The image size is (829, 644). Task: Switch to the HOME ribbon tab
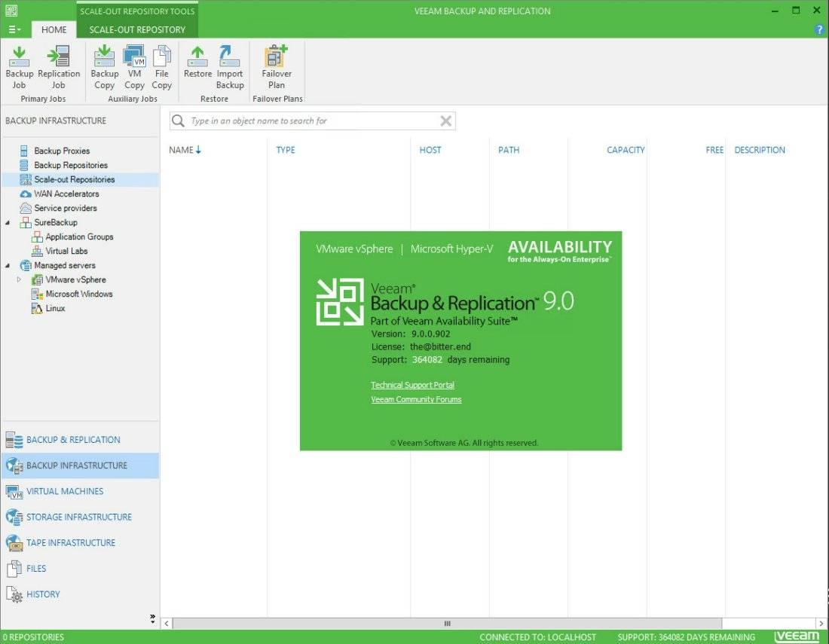[54, 29]
